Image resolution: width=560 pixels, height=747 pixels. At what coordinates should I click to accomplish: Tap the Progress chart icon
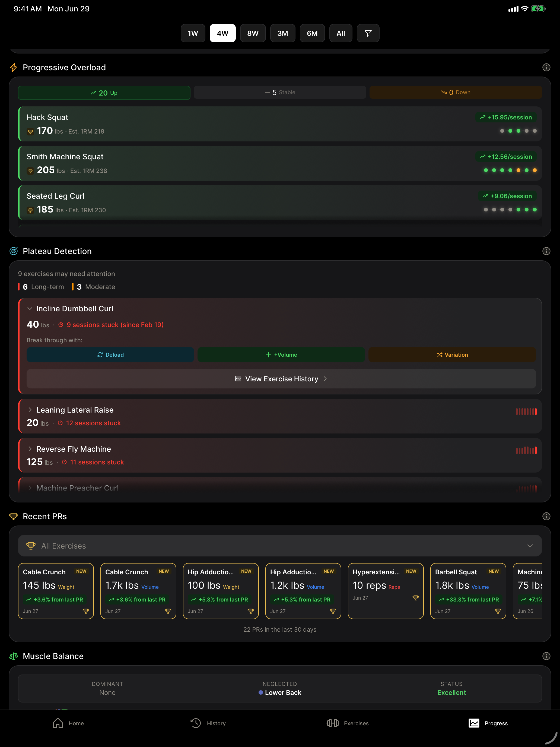coord(474,723)
